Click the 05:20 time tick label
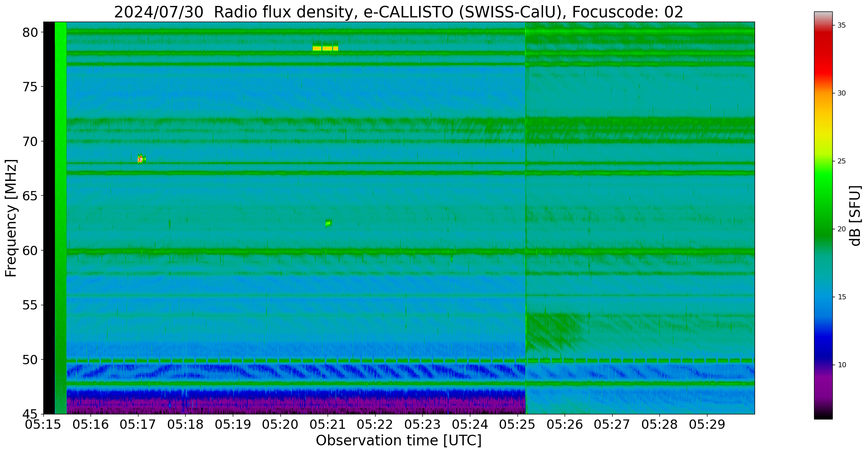 (280, 424)
